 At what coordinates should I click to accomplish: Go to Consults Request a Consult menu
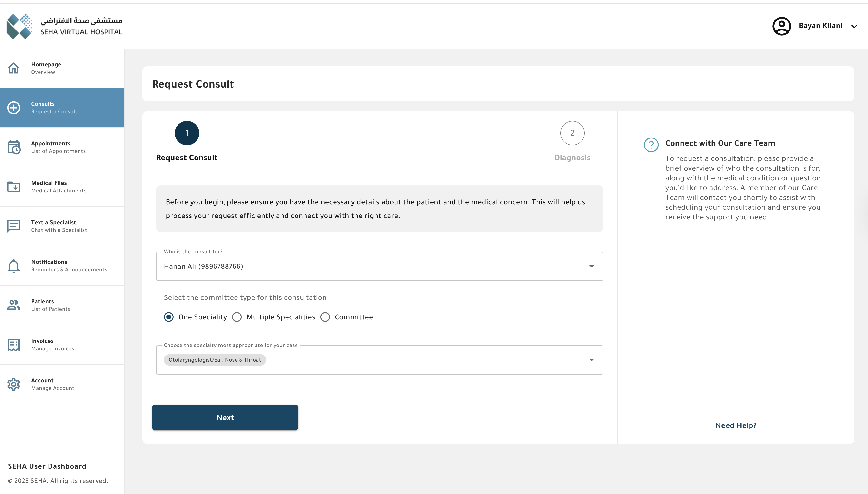pyautogui.click(x=62, y=108)
